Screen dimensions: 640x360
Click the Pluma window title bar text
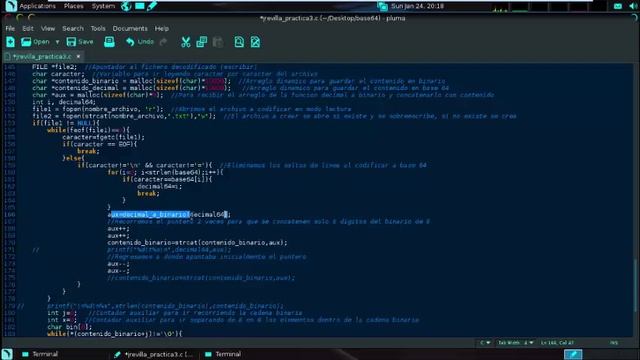333,18
